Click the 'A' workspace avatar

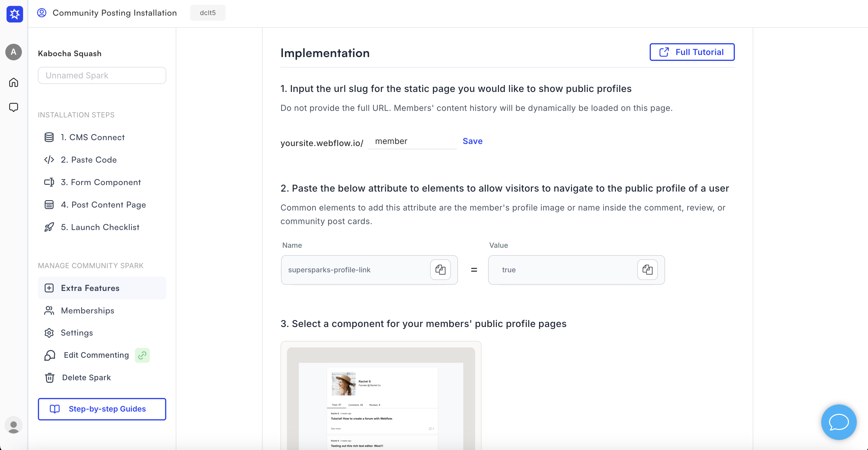pyautogui.click(x=14, y=52)
